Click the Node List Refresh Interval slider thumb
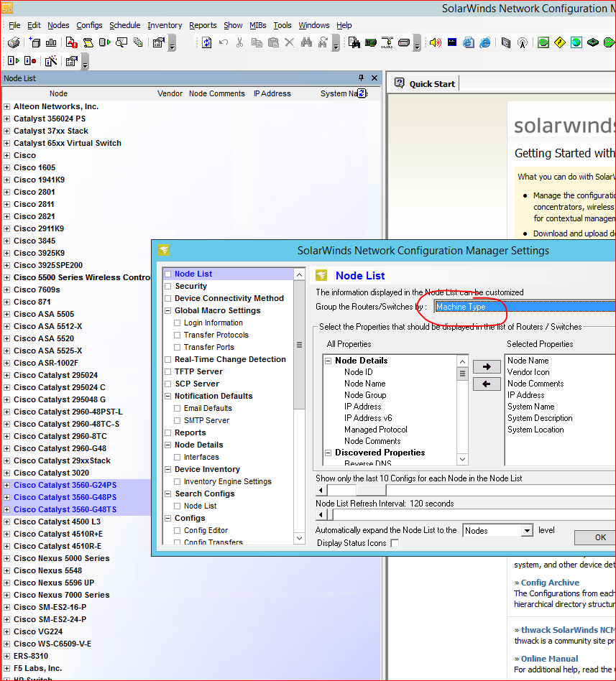Screen dimensions: 616x681 pos(329,515)
